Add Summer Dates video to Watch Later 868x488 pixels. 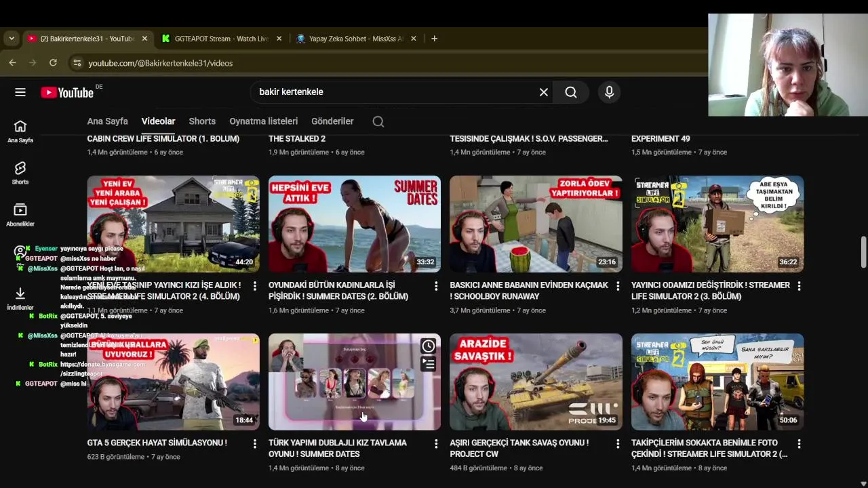click(428, 346)
